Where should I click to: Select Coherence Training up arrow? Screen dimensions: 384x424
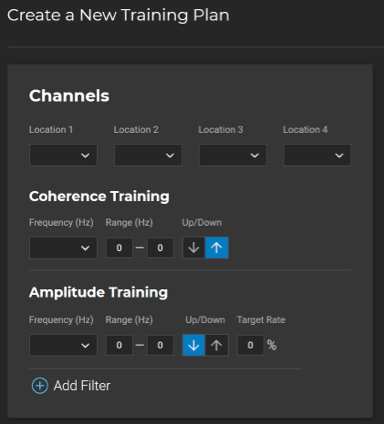point(217,248)
